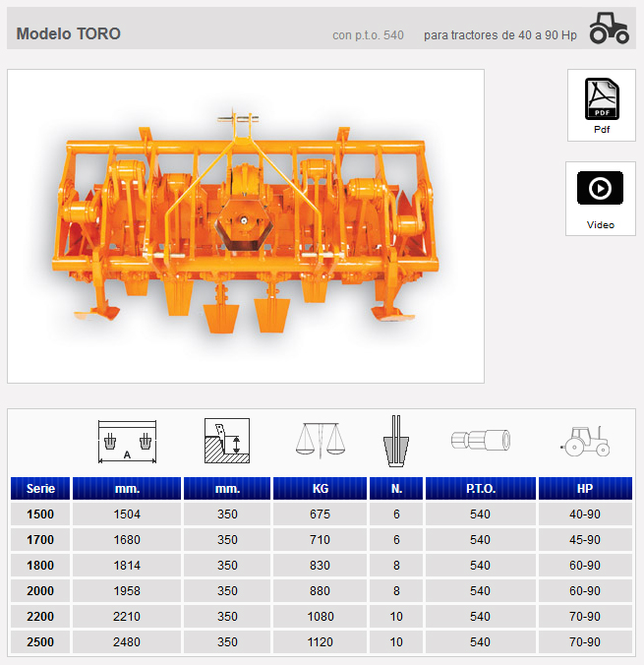Click the HP column header
644x665 pixels.
coord(585,489)
